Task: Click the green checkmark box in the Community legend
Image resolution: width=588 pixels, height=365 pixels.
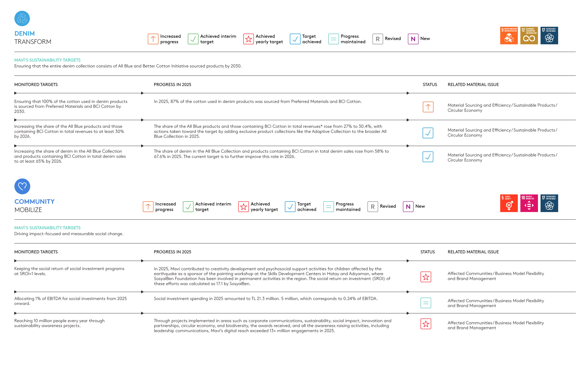Action: (188, 207)
